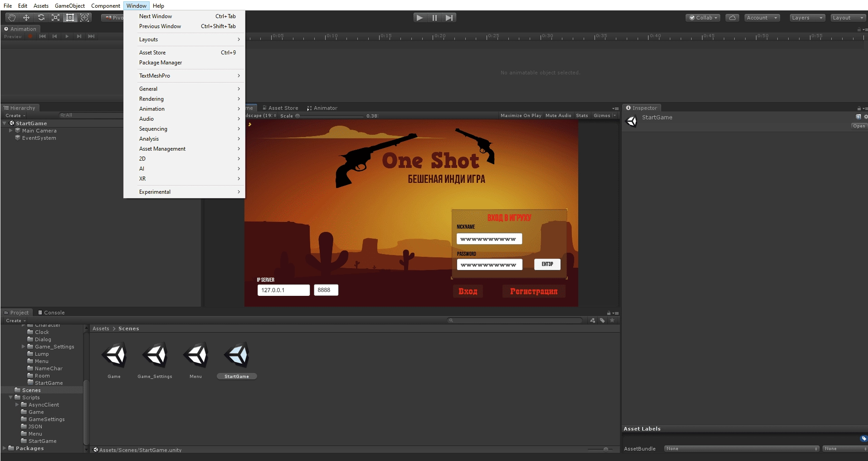Switch to the Asset Store tab

click(280, 108)
